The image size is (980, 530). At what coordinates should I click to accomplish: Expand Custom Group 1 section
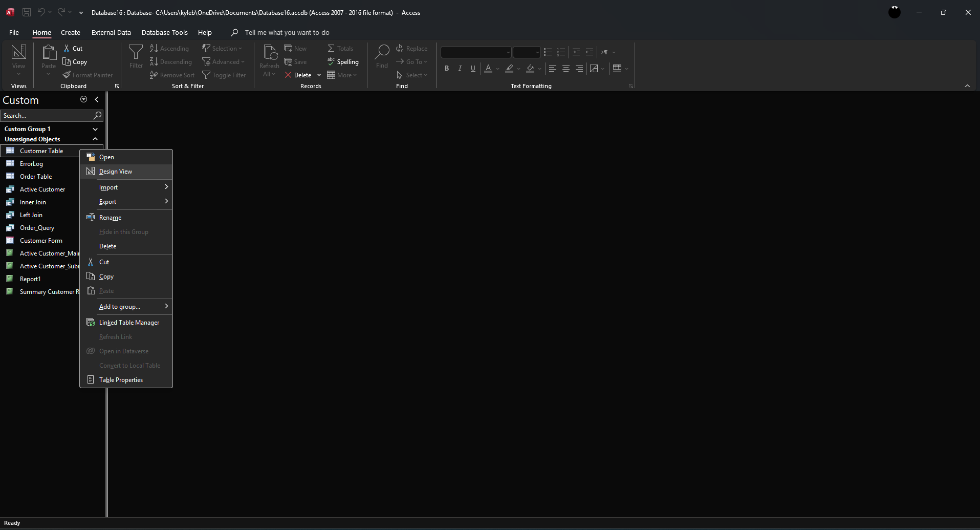click(x=95, y=129)
